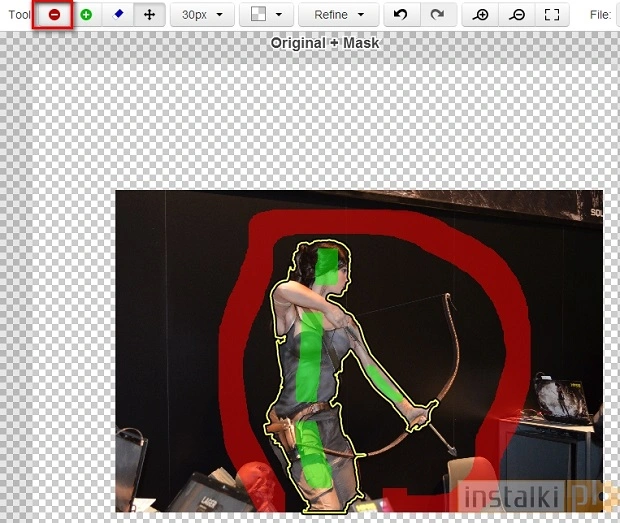620x523 pixels.
Task: Click the photo being edited on the canvas
Action: pyautogui.click(x=359, y=351)
